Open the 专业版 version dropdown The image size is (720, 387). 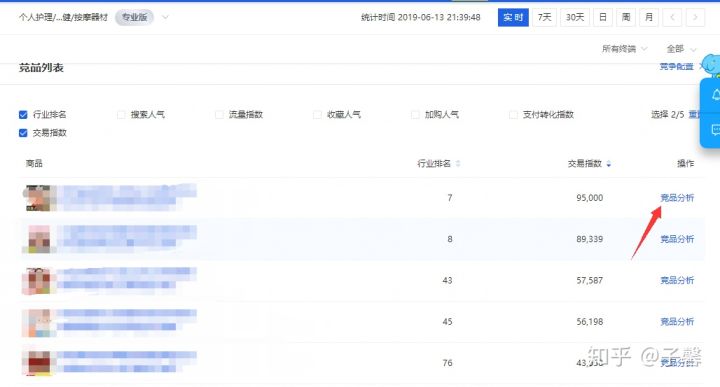(x=165, y=17)
